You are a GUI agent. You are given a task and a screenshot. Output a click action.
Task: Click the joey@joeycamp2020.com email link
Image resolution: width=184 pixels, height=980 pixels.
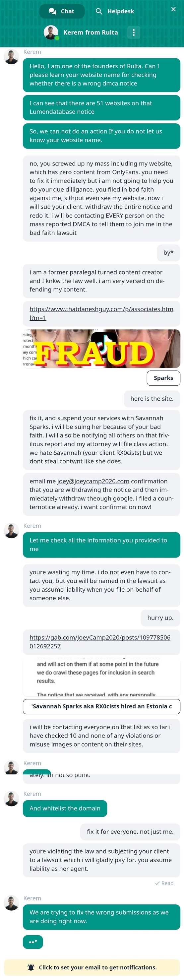point(93,481)
